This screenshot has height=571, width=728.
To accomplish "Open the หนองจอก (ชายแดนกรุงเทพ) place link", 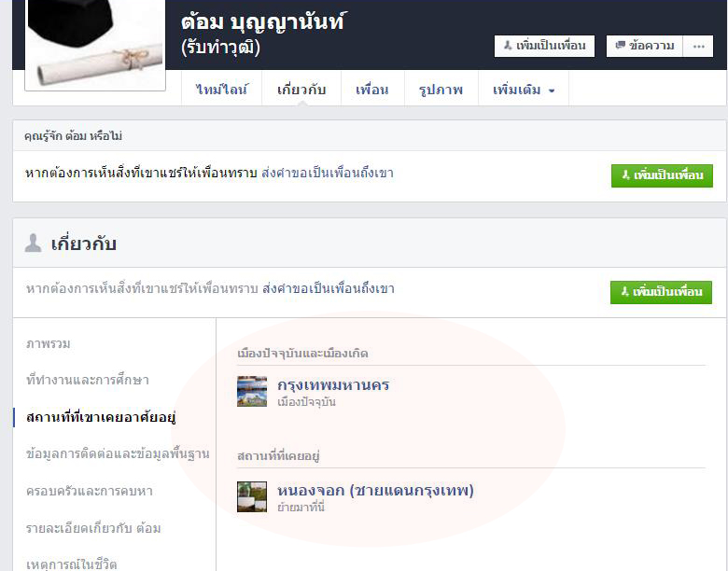I will point(375,490).
